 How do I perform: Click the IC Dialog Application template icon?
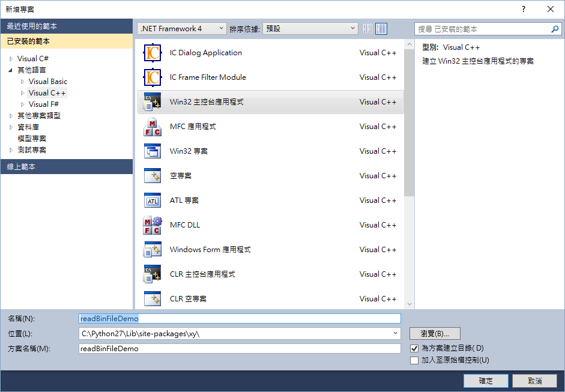coord(153,53)
